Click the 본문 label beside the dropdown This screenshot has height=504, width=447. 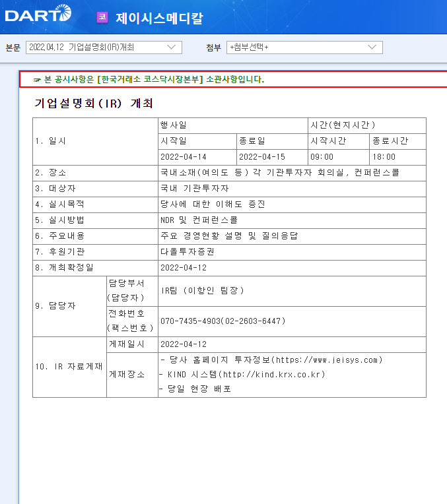[x=13, y=47]
